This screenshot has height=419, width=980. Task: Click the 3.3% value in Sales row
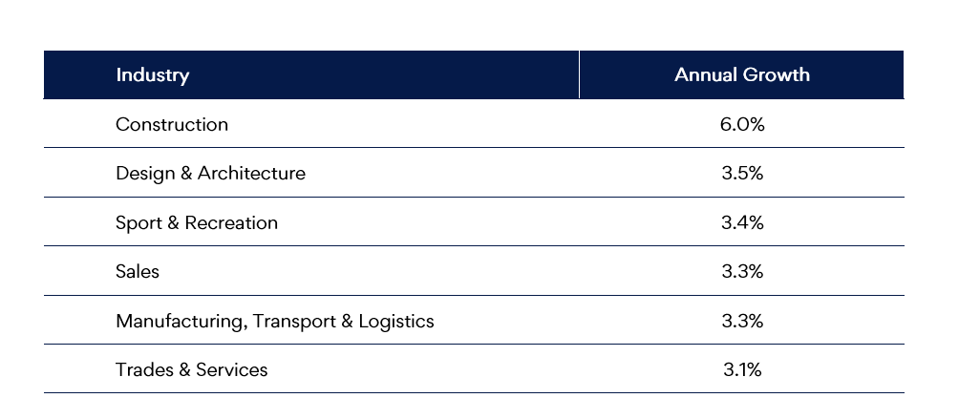pyautogui.click(x=742, y=272)
